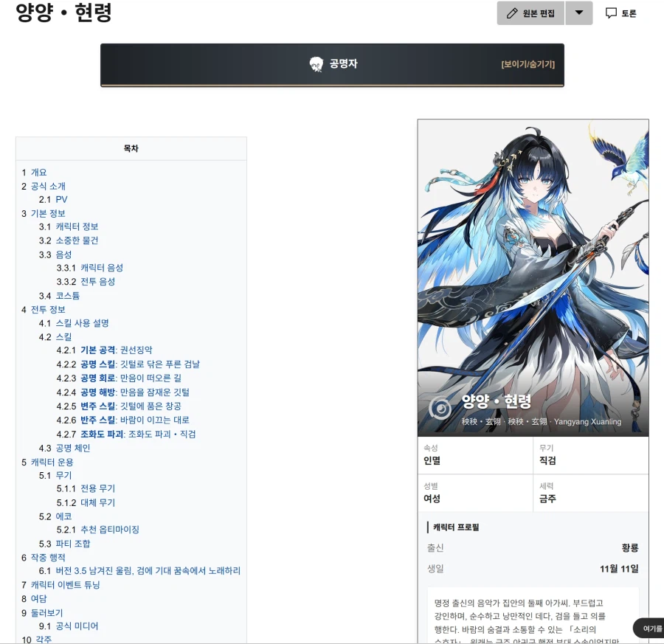The height and width of the screenshot is (644, 664).
Task: Jump to 코스튬 section
Action: 67,296
